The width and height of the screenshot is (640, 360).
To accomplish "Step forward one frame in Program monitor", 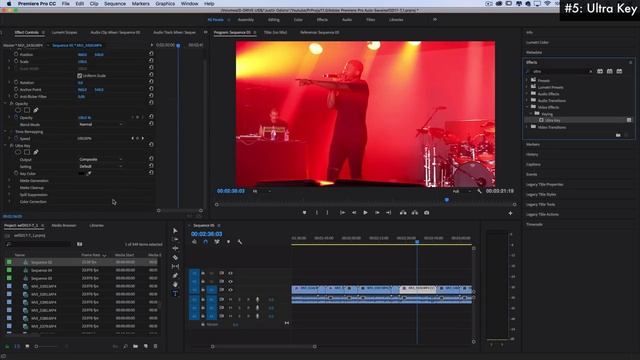I will pyautogui.click(x=377, y=213).
